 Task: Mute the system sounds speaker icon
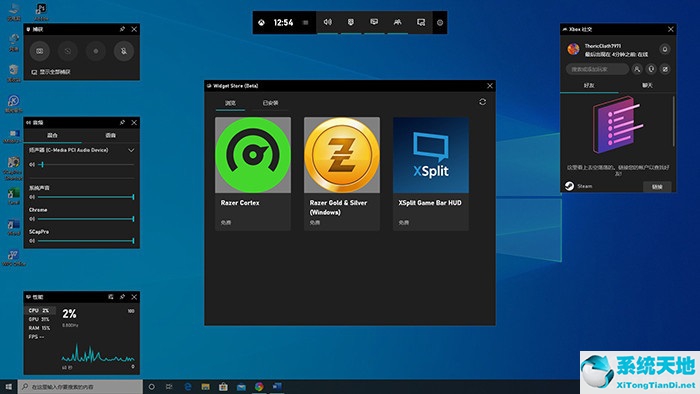click(32, 197)
